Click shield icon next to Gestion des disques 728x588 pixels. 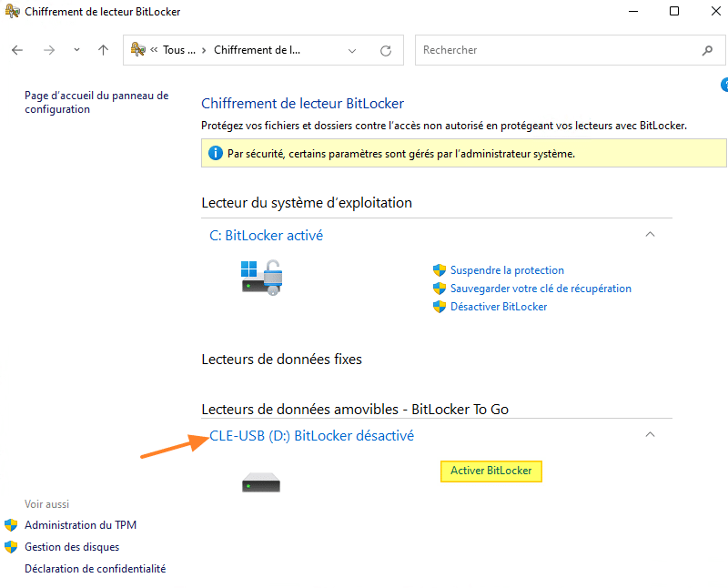[11, 547]
